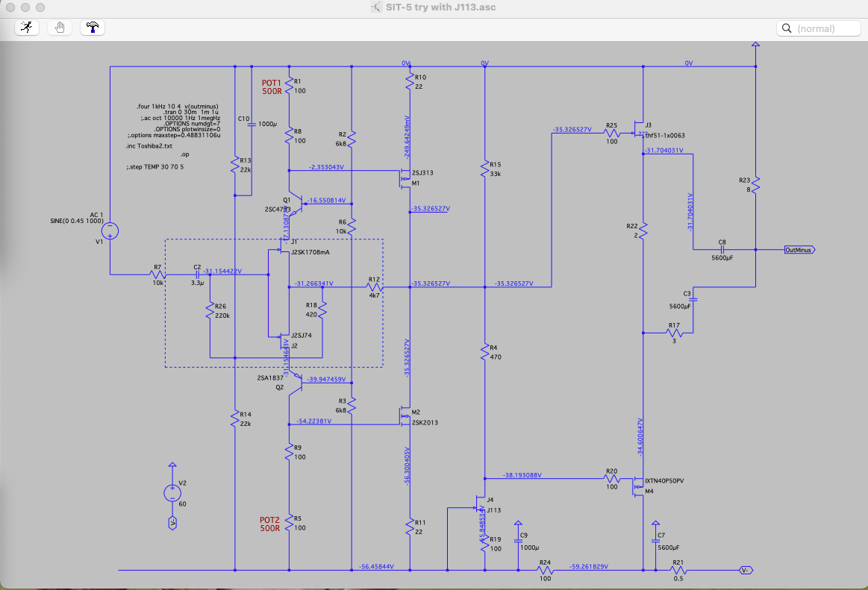Select resistor R7 10k symbol
The width and height of the screenshot is (868, 590).
tap(158, 274)
